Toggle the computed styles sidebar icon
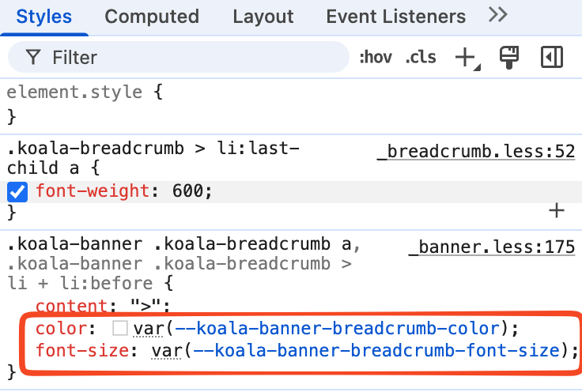 point(551,58)
